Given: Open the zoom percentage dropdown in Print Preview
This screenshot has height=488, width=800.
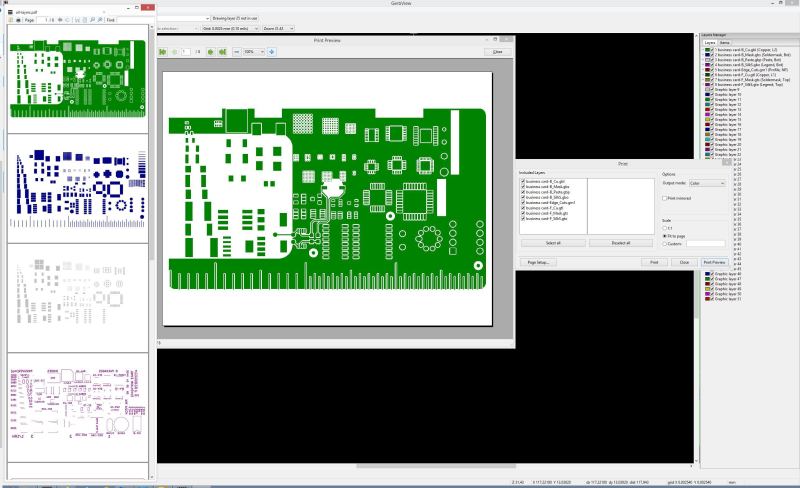Looking at the screenshot, I should click(254, 52).
